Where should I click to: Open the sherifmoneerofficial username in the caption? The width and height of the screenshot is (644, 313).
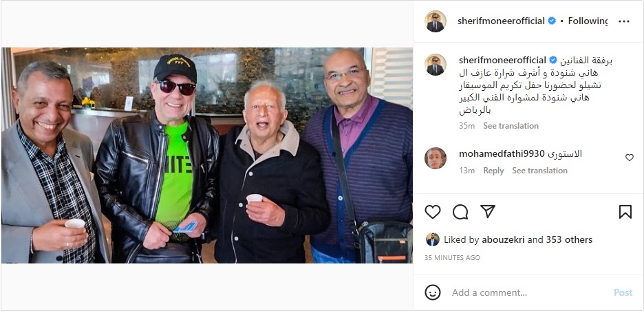coord(502,60)
